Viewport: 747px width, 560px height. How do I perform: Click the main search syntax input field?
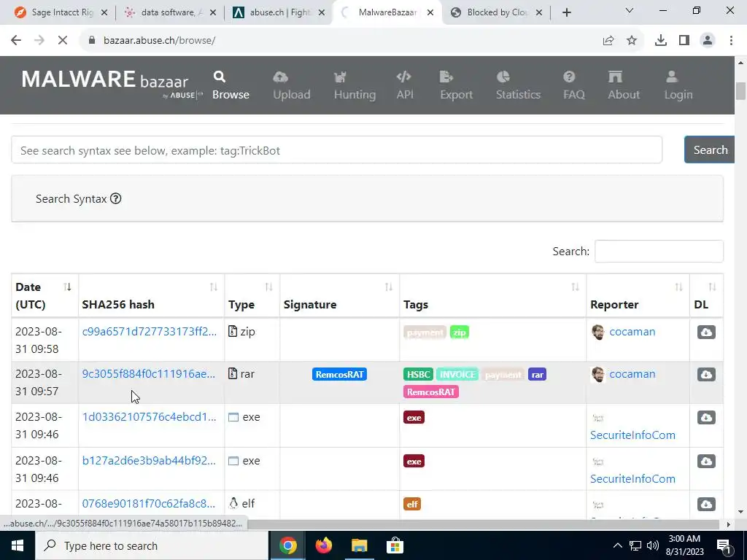coord(337,150)
